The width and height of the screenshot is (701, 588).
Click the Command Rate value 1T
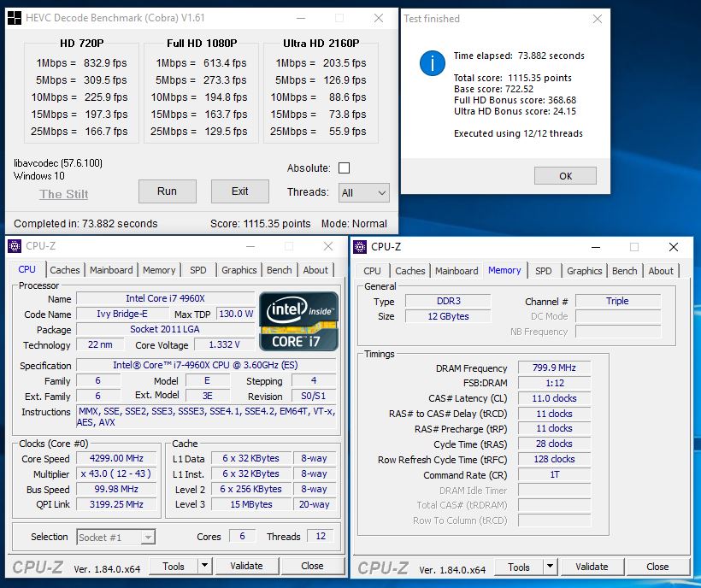click(x=554, y=474)
